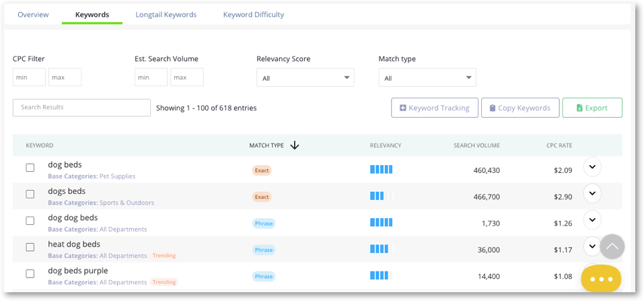Viewport: 644px width, 301px height.
Task: Expand the dog beds row details
Action: pyautogui.click(x=592, y=167)
